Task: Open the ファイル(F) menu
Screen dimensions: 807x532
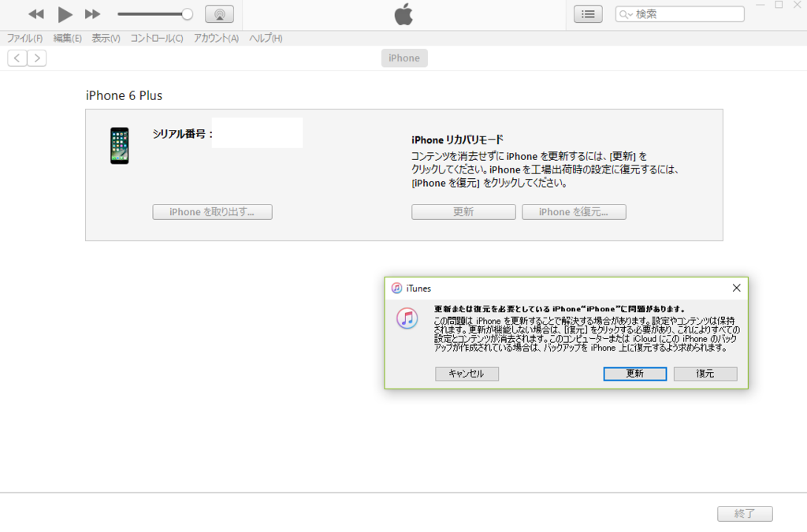Action: click(24, 38)
